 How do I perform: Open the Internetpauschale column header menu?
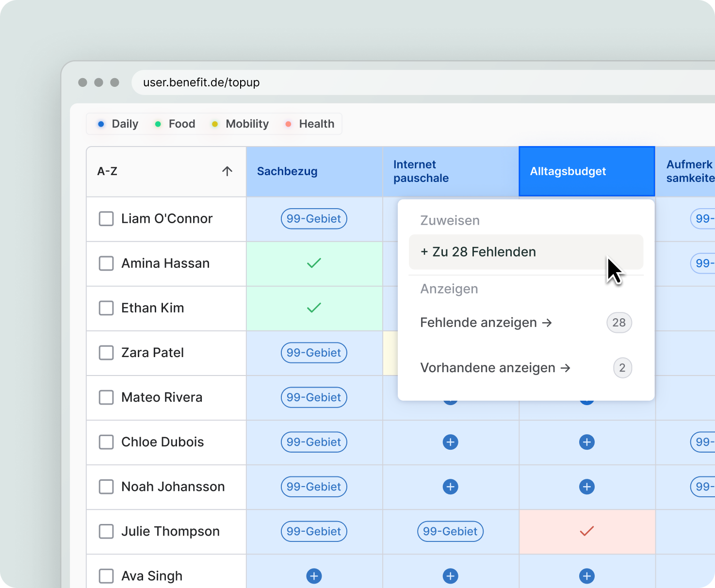click(x=451, y=171)
